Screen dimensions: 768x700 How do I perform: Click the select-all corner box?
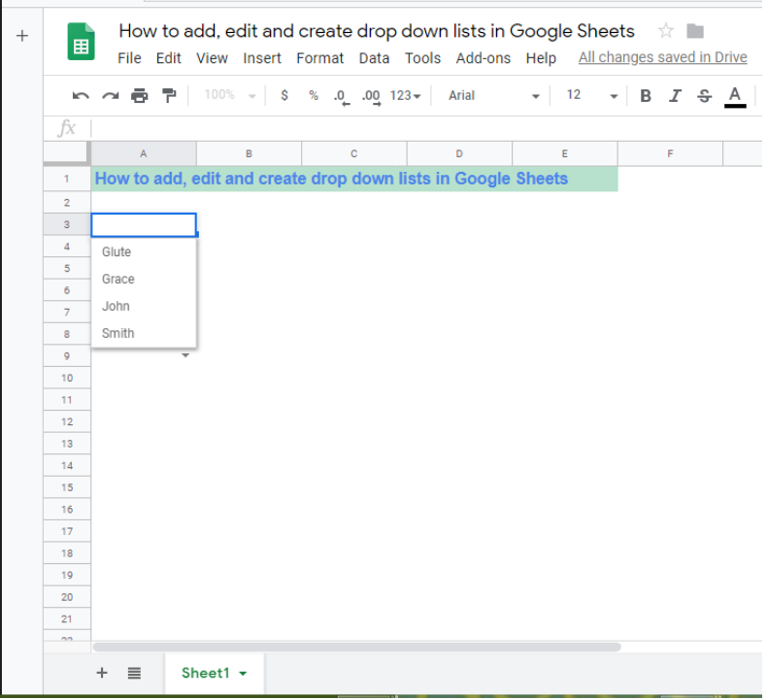67,153
